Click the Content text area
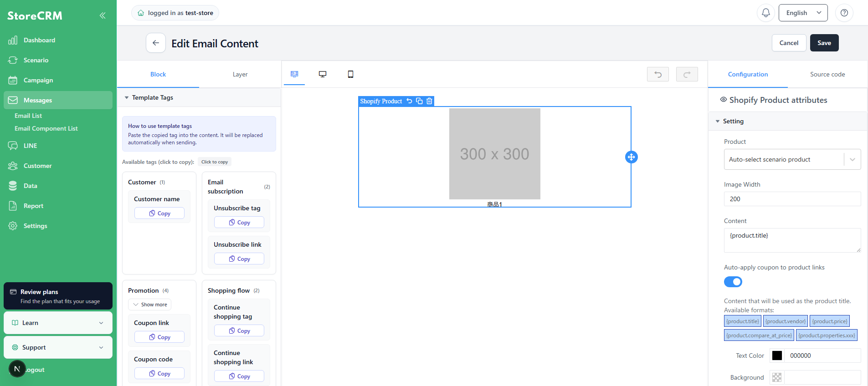This screenshot has height=386, width=868. (792, 240)
